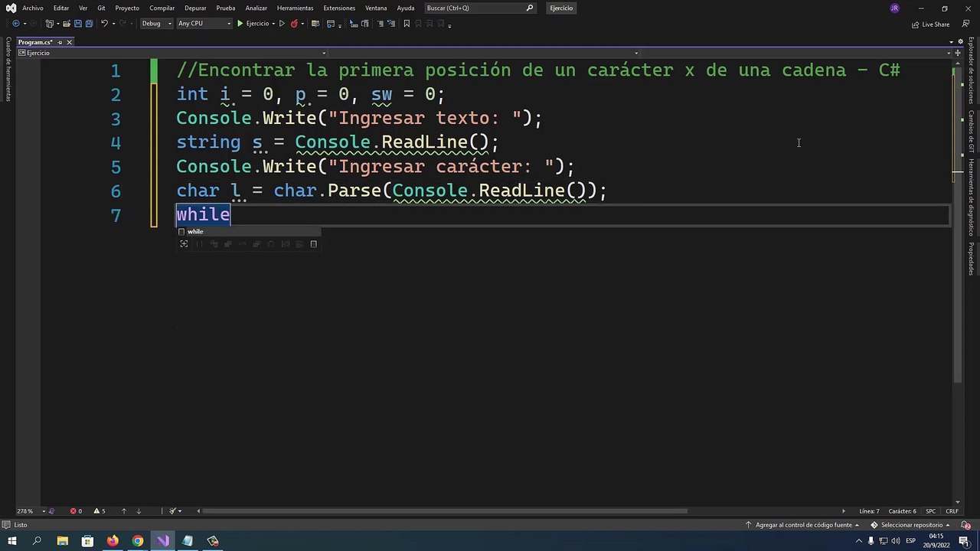Open the Ayuda menu
Image resolution: width=980 pixels, height=551 pixels.
(406, 8)
